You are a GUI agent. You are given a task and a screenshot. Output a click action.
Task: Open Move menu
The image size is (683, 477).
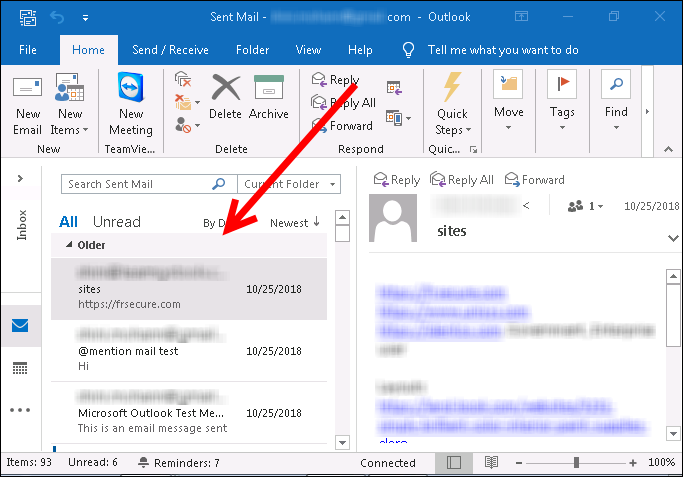[x=508, y=101]
